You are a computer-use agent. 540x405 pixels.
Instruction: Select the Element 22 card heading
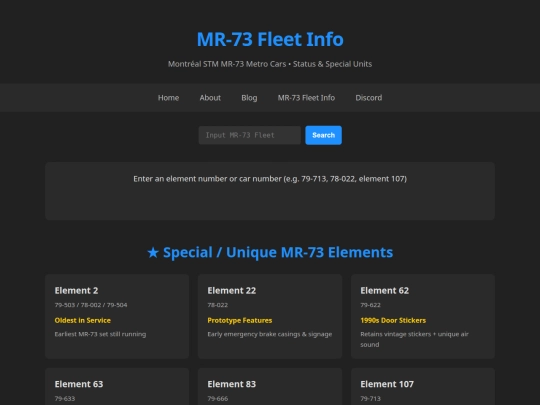(x=231, y=290)
